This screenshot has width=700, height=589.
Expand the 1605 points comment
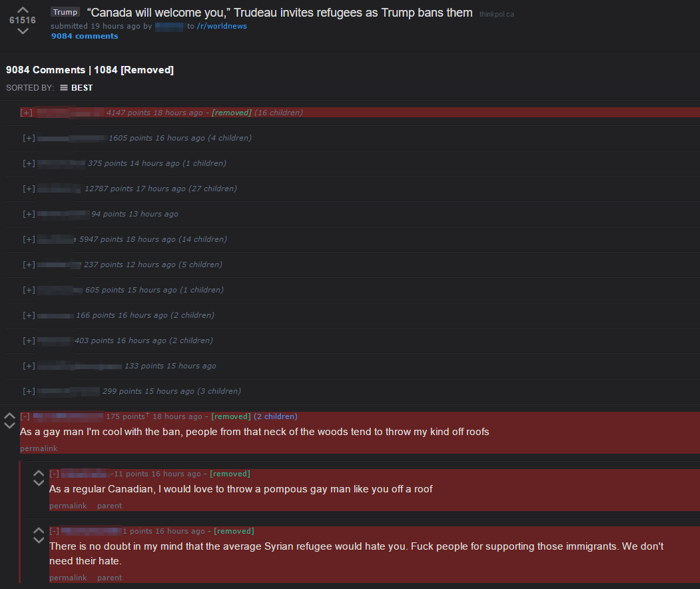coord(29,138)
